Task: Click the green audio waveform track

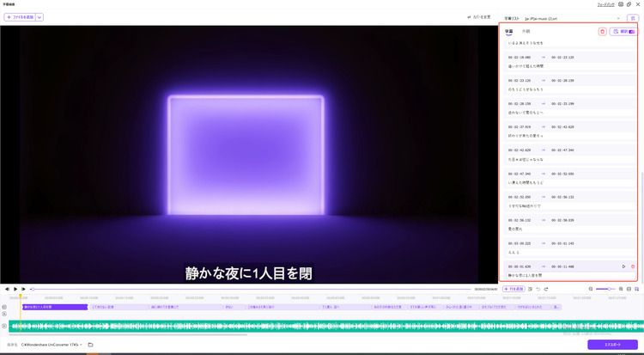Action: pos(326,327)
